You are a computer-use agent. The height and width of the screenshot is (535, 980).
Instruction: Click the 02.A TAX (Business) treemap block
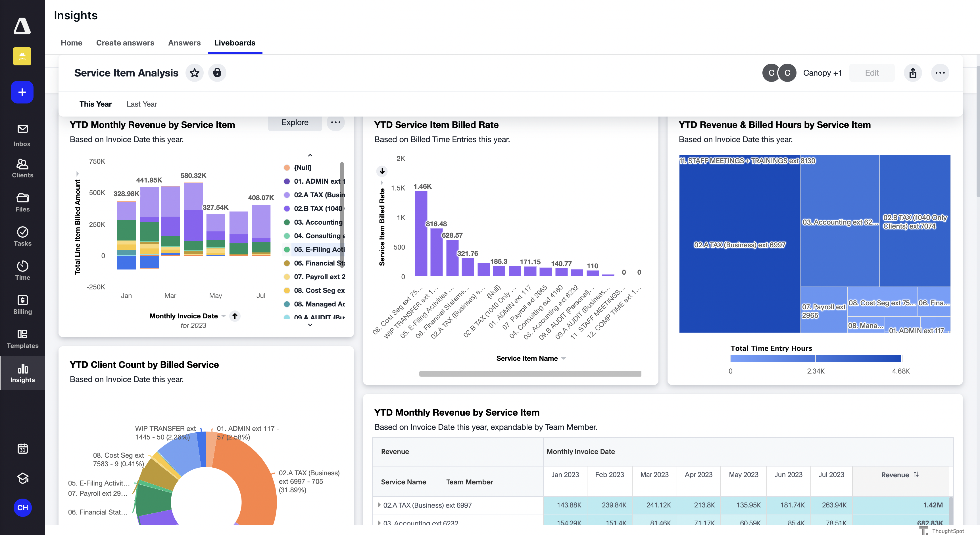click(x=740, y=245)
